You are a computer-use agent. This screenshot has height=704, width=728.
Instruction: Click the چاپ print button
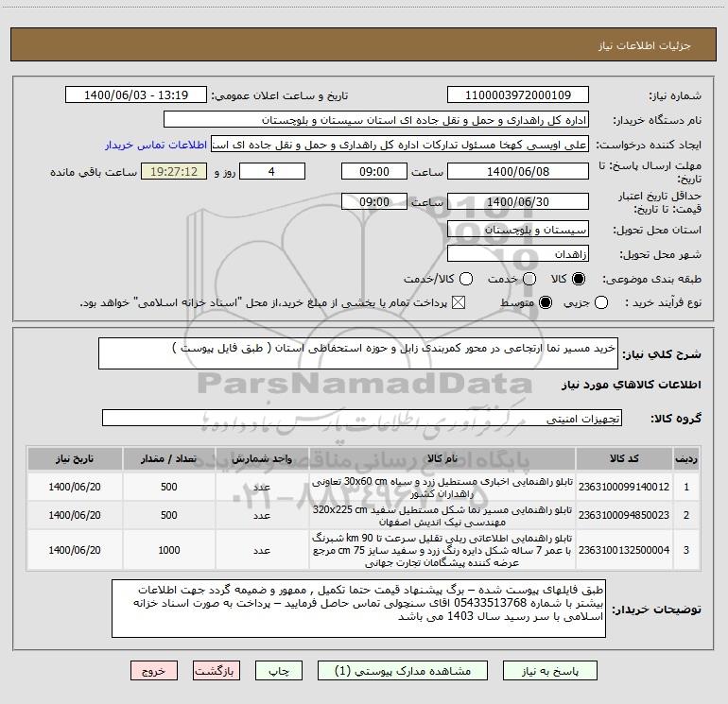[279, 671]
